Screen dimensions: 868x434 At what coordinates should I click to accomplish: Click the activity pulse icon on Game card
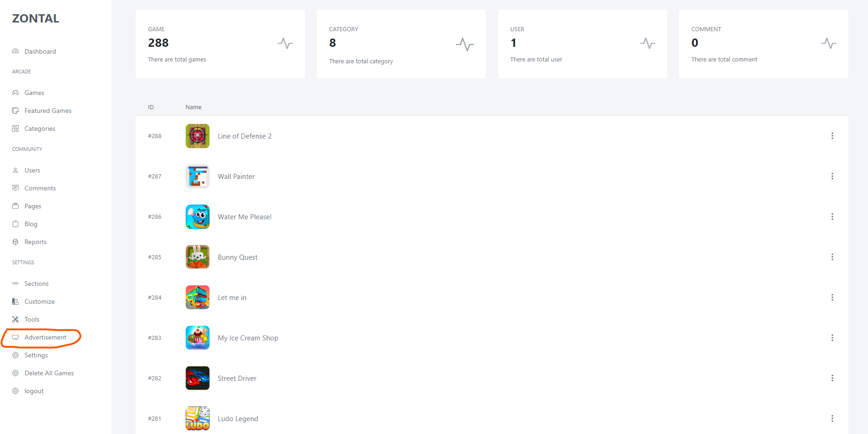pyautogui.click(x=285, y=44)
